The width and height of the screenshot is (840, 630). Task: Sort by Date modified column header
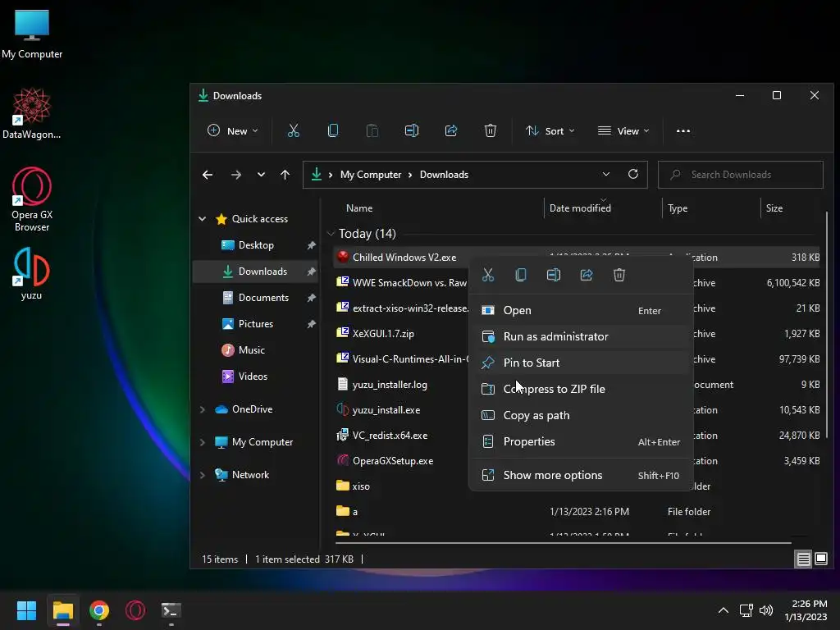click(580, 208)
